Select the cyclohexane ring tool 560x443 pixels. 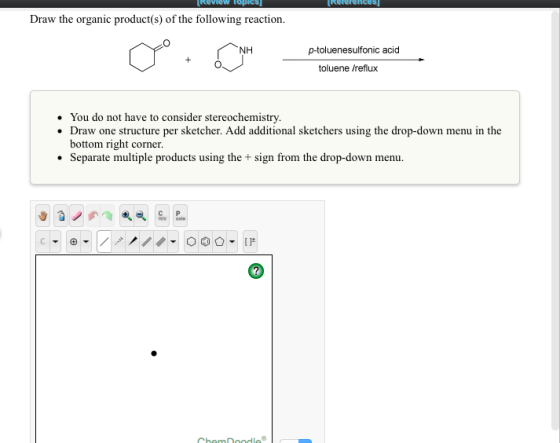tap(191, 242)
